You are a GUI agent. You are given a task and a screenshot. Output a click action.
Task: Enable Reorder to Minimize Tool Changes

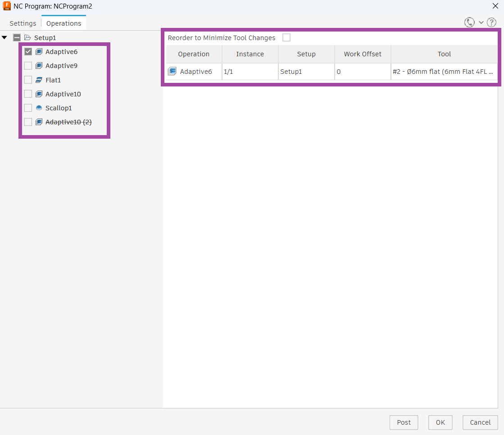click(286, 38)
